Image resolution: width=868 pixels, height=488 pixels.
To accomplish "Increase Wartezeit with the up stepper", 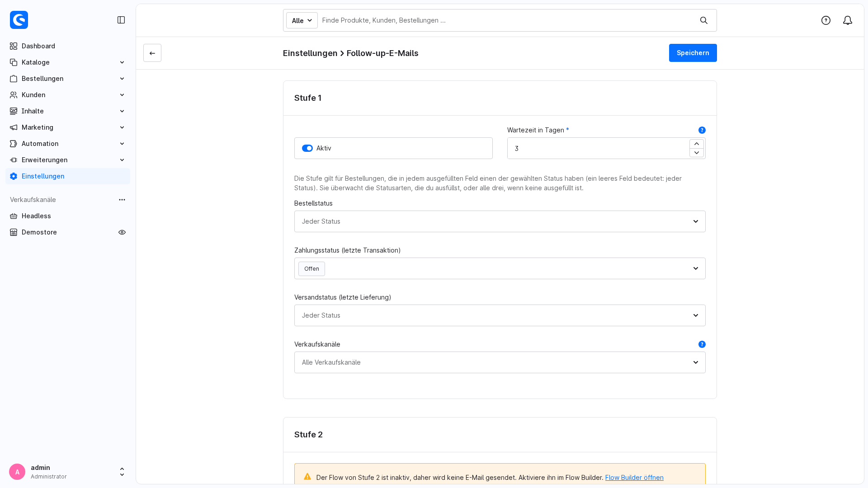I will point(697,144).
